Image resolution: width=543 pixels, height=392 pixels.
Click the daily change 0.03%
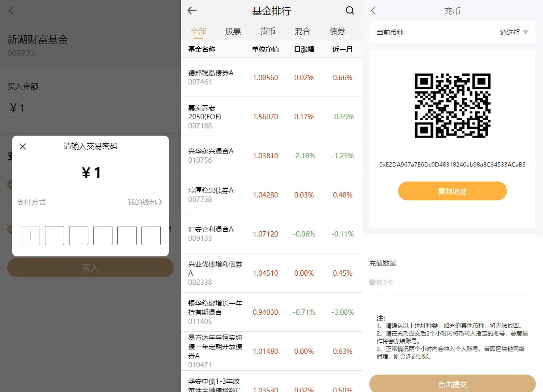click(x=304, y=195)
